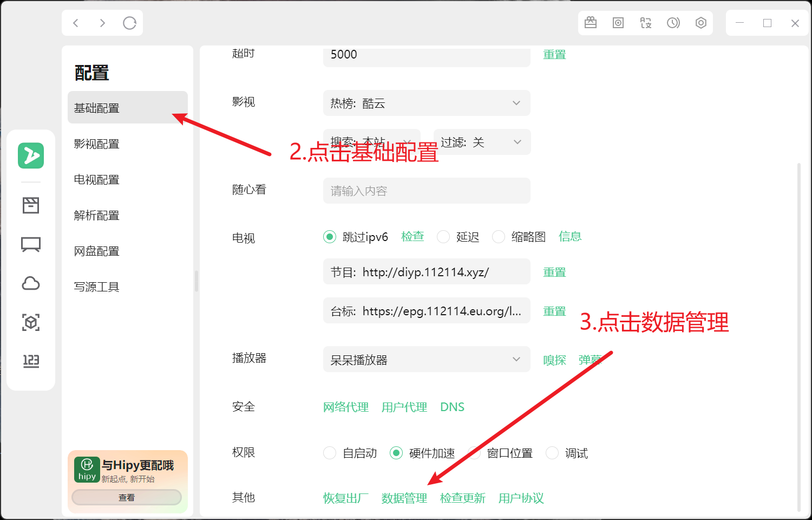
Task: Click the 检查更新 link
Action: click(x=463, y=498)
